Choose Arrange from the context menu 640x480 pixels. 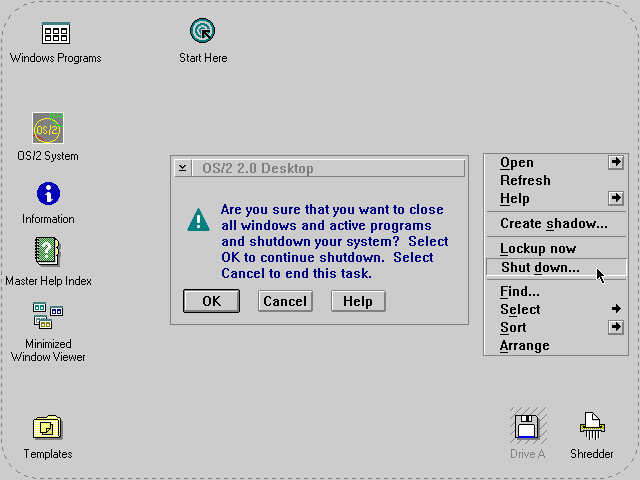point(556,346)
